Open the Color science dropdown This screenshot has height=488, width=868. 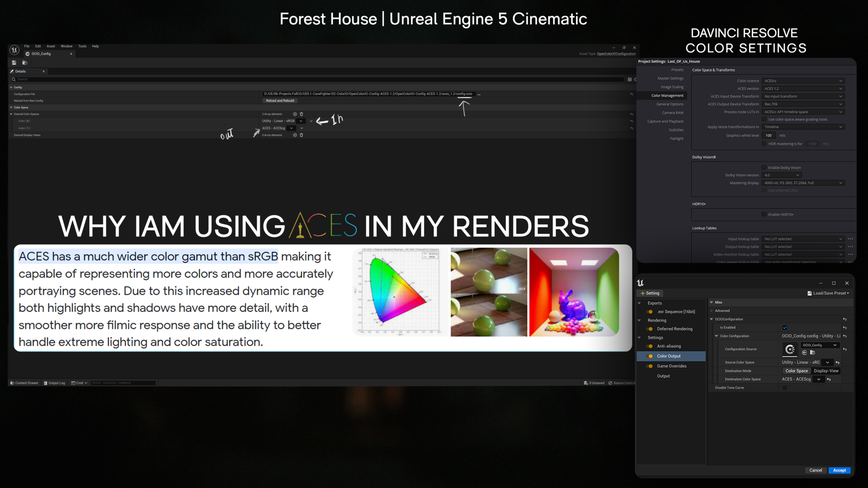pyautogui.click(x=803, y=81)
